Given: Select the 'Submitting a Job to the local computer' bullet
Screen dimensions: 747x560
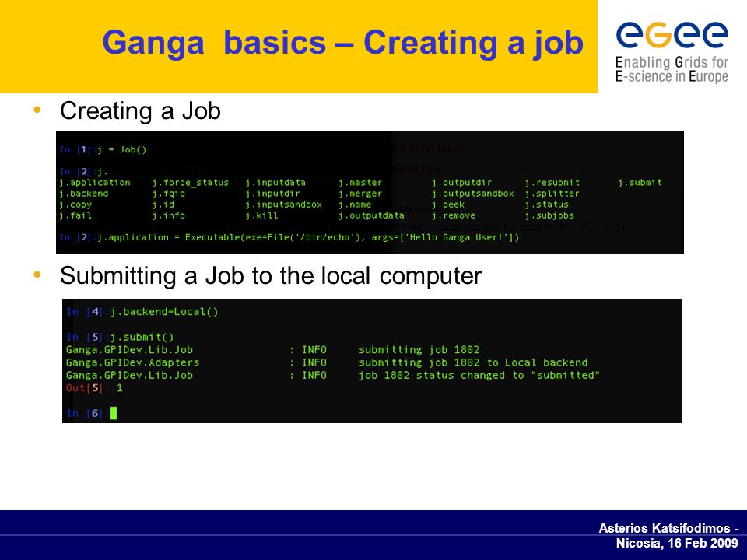Looking at the screenshot, I should pos(271,275).
